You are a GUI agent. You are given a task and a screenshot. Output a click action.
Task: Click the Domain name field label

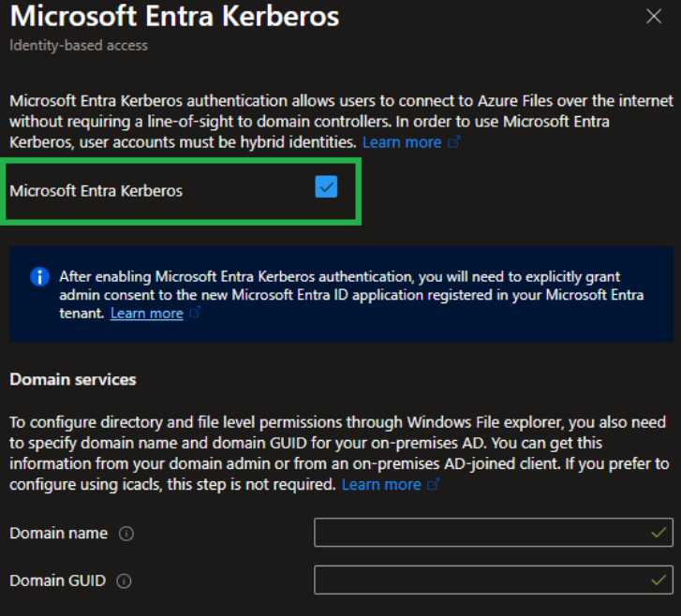coord(58,534)
